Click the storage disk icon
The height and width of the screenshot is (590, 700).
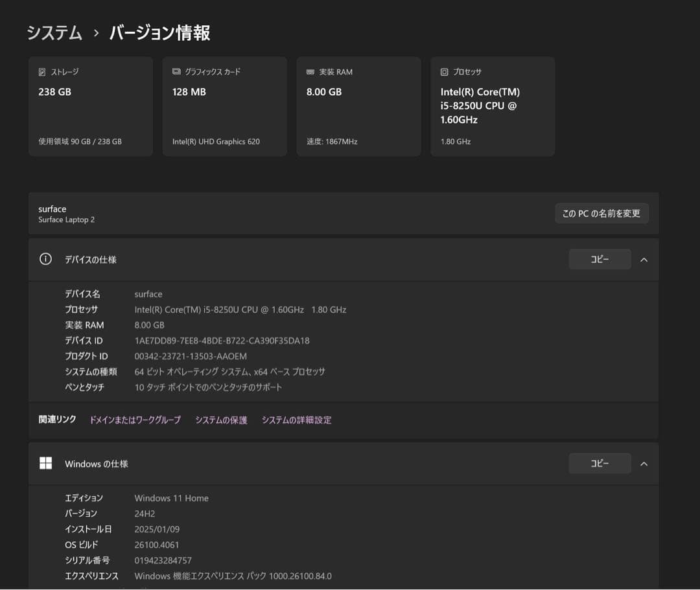click(x=42, y=72)
